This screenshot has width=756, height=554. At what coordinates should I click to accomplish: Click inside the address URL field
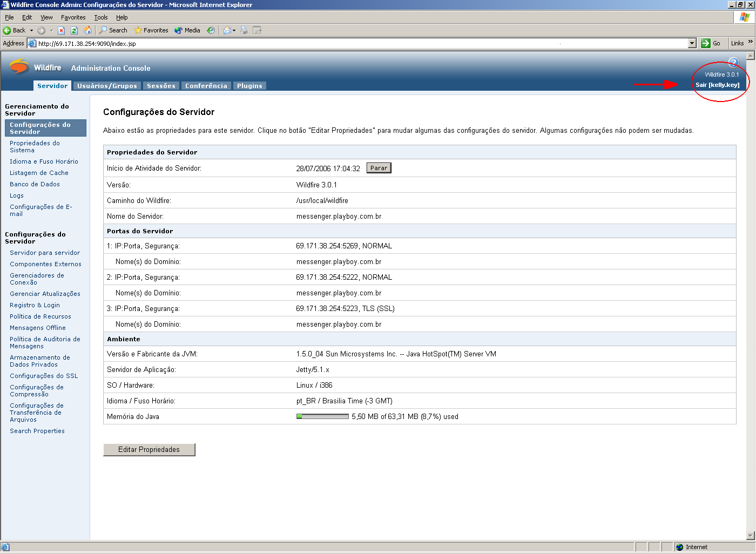pos(362,43)
